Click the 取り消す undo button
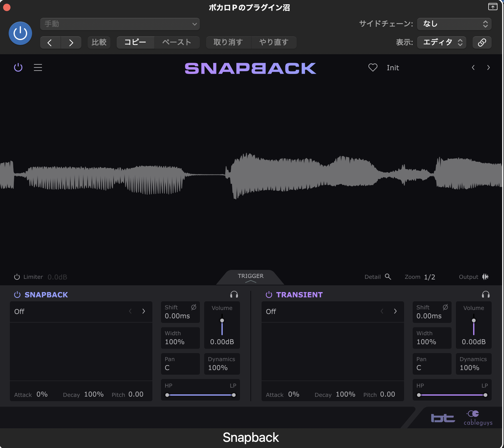The height and width of the screenshot is (448, 504). [228, 42]
